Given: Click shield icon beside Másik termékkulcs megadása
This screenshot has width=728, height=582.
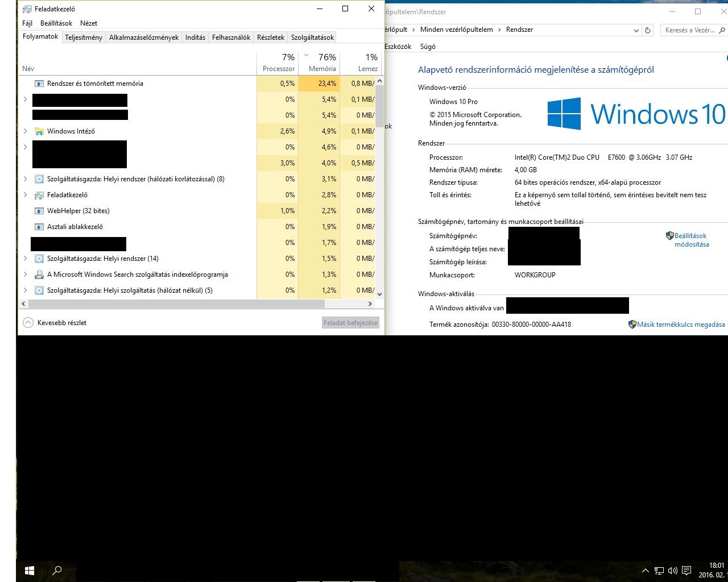Looking at the screenshot, I should 632,325.
